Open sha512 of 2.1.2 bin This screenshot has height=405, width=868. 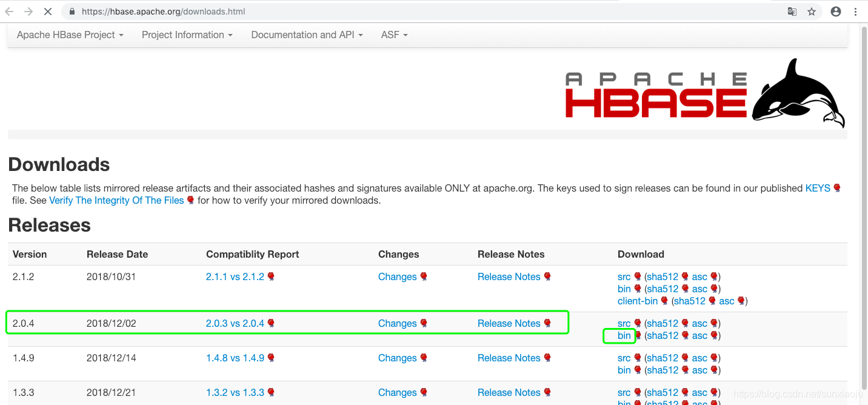click(663, 289)
